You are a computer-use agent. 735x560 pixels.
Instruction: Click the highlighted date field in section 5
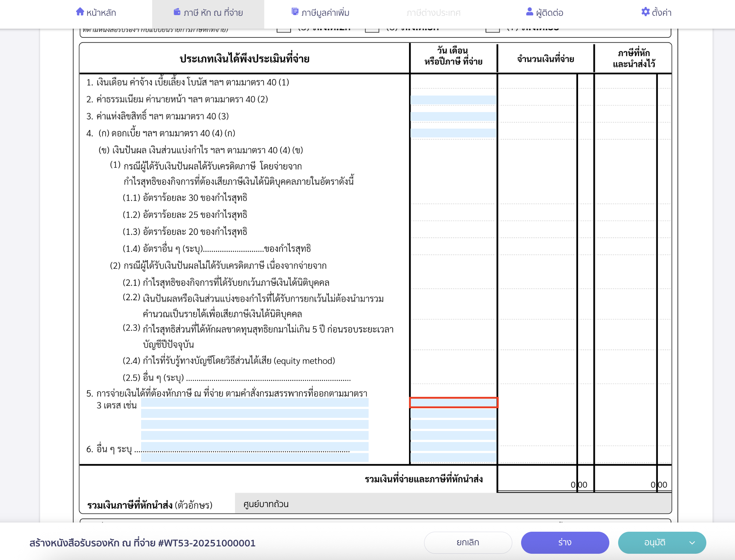454,403
